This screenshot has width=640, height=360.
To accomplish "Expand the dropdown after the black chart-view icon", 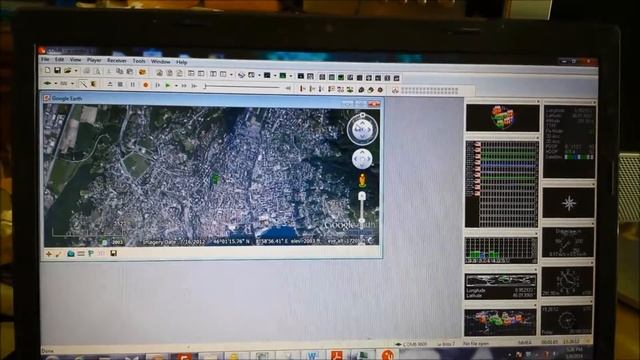I will (x=275, y=76).
